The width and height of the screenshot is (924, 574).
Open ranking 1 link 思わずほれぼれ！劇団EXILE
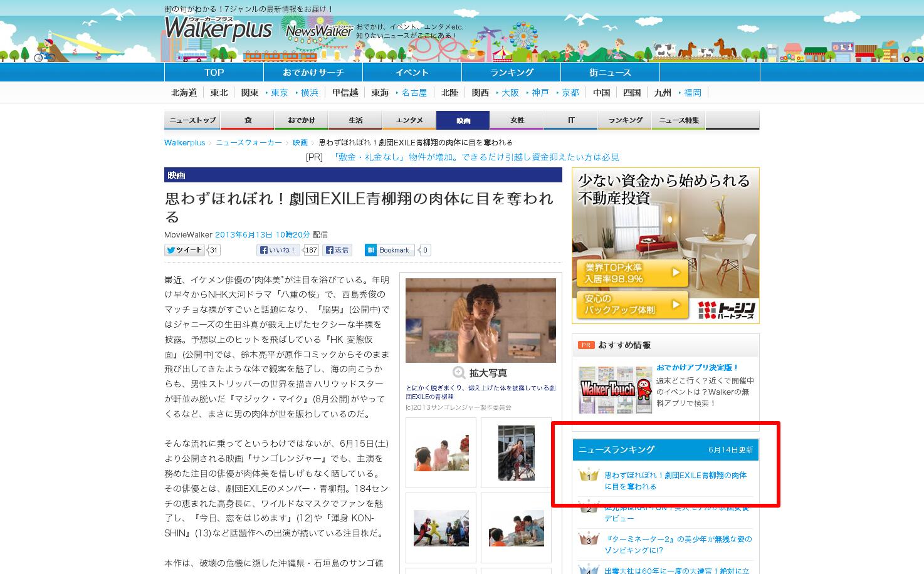click(676, 481)
